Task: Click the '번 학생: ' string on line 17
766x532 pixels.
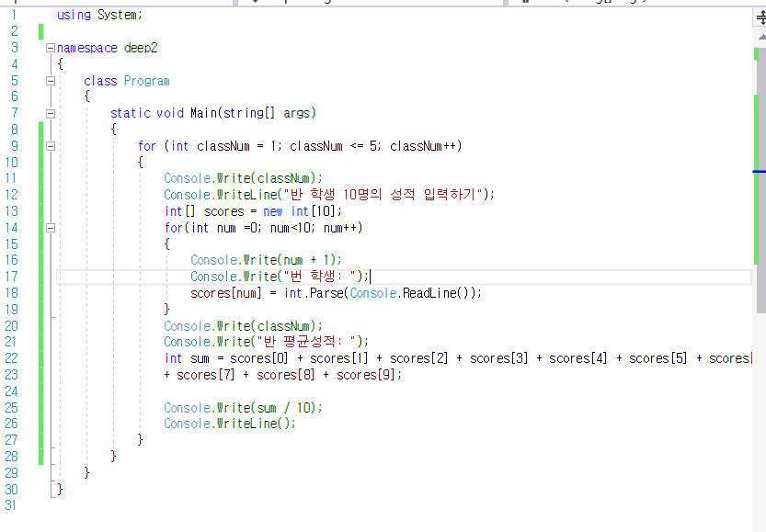Action: (320, 277)
